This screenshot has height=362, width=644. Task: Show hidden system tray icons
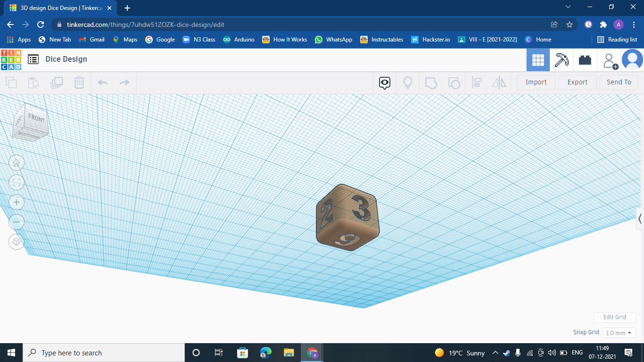[495, 353]
